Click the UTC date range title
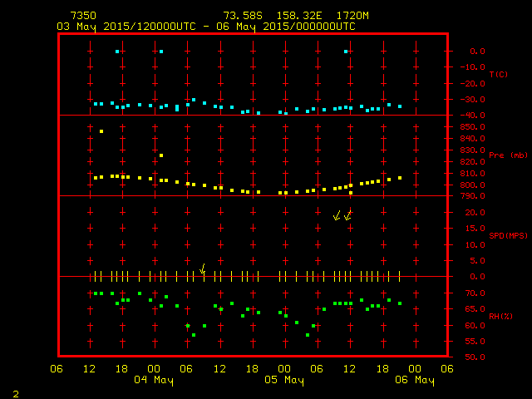Viewport: 532px width, 399px height. 205,27
